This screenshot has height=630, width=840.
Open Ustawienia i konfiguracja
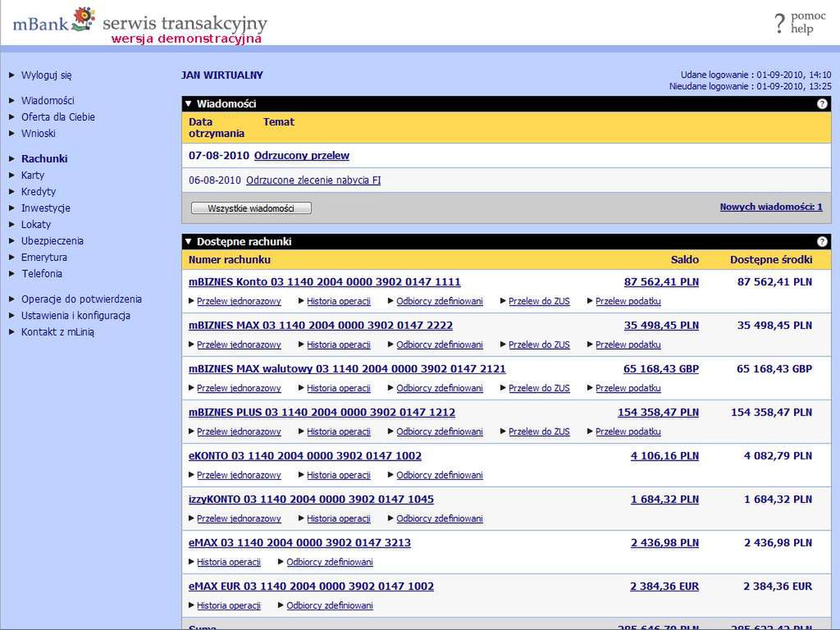click(x=75, y=316)
